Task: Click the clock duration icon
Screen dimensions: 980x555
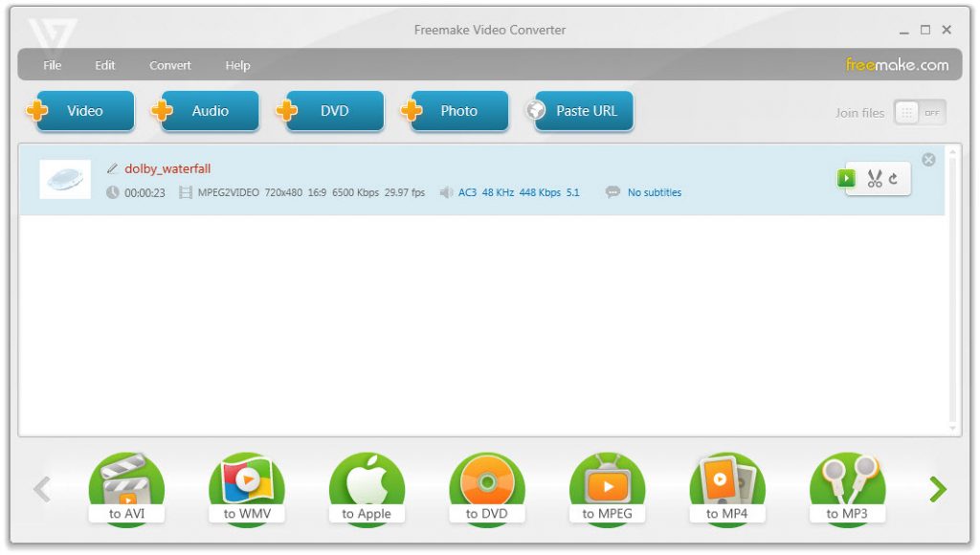Action: [113, 192]
